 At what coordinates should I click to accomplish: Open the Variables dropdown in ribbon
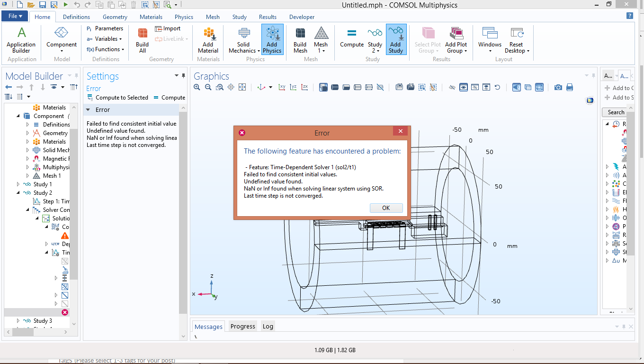pos(105,39)
